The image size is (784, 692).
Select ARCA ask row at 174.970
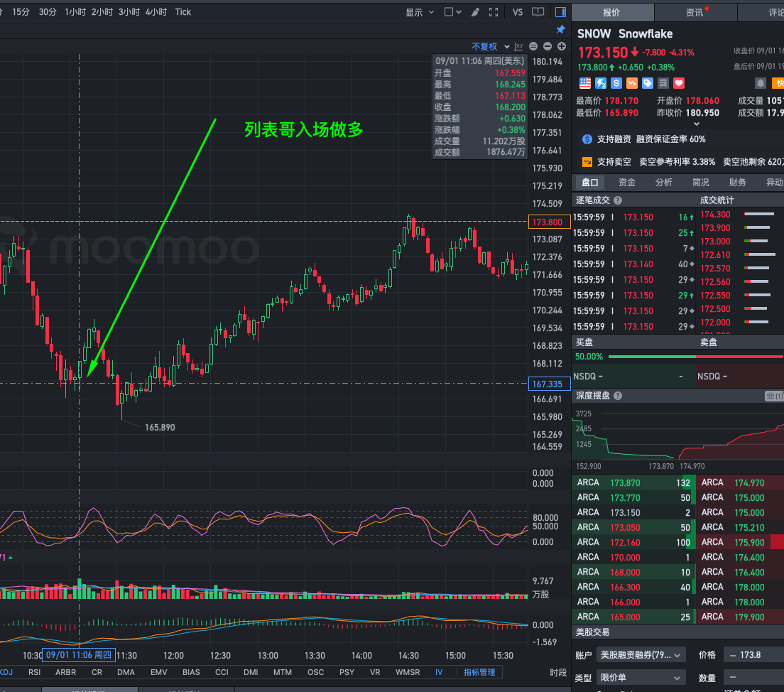click(x=740, y=483)
